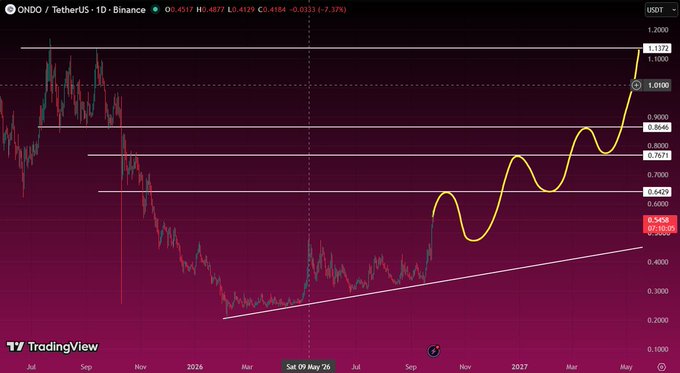Open the USDT currency dropdown
680x373 pixels.
click(x=661, y=10)
